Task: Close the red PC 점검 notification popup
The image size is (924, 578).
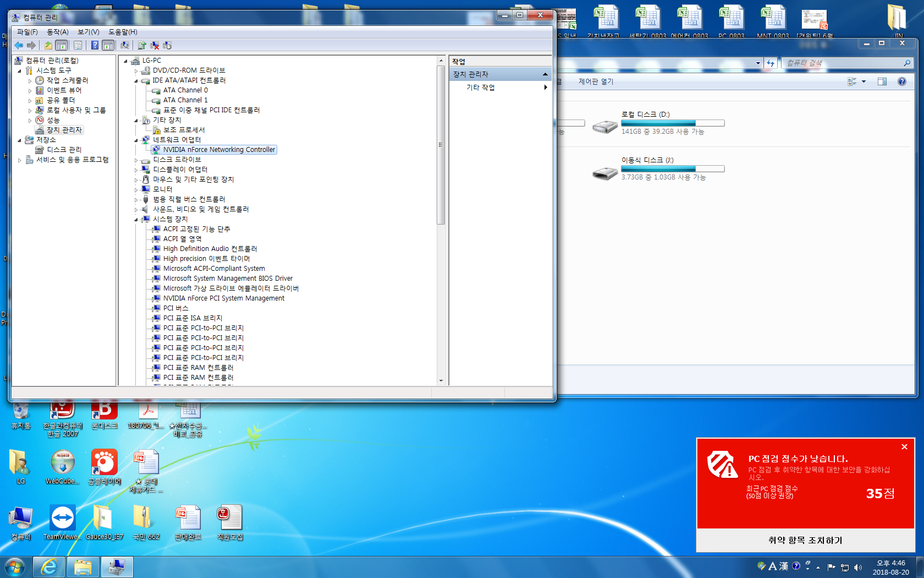Action: click(904, 447)
